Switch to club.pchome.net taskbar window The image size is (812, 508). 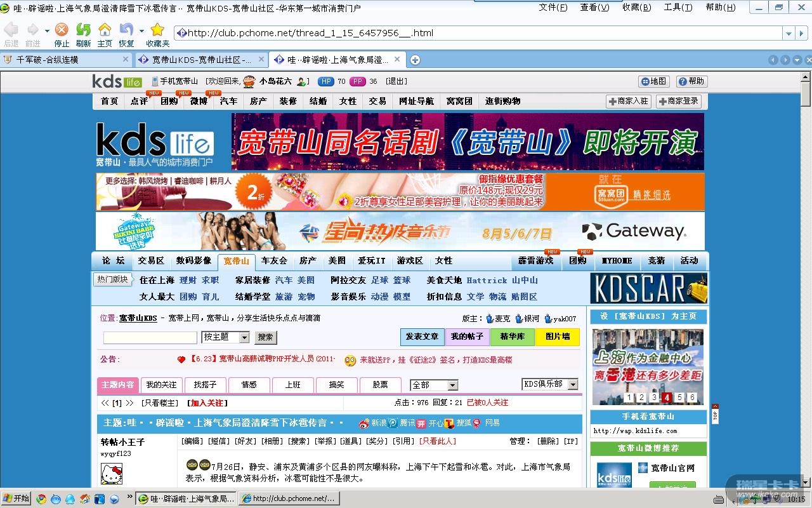click(x=289, y=498)
